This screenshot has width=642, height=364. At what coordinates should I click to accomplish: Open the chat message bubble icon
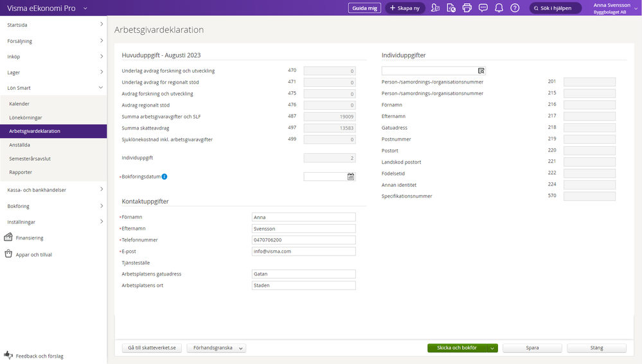483,8
